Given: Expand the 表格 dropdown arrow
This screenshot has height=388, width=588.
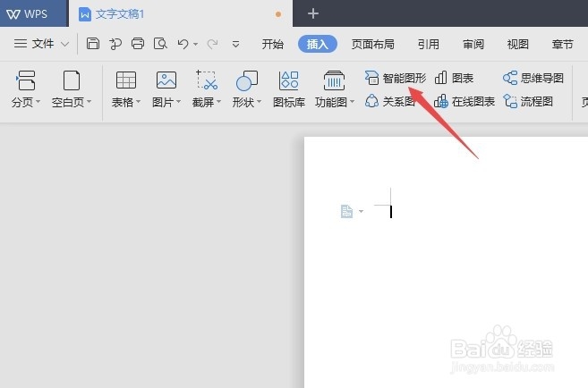Looking at the screenshot, I should point(138,102).
